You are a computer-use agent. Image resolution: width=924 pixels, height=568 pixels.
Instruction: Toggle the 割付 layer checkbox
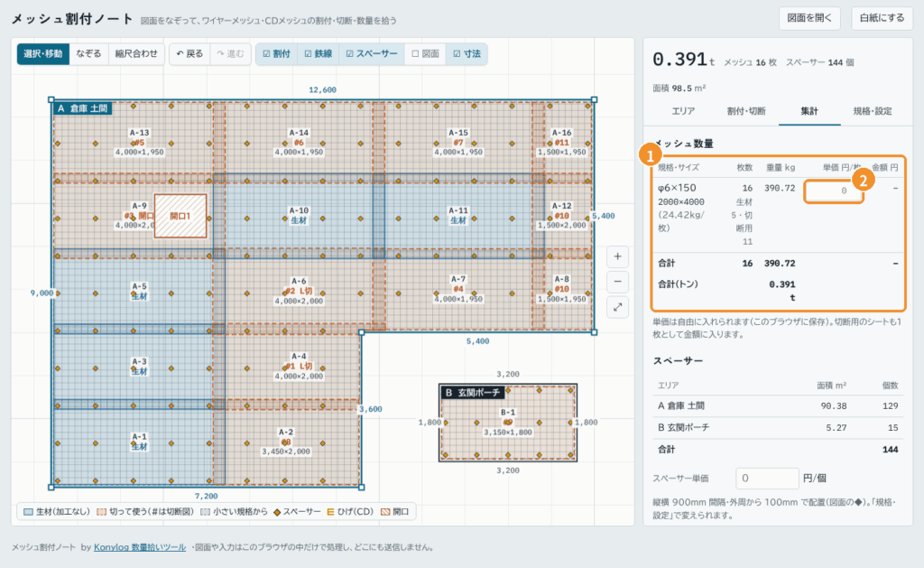click(x=276, y=53)
